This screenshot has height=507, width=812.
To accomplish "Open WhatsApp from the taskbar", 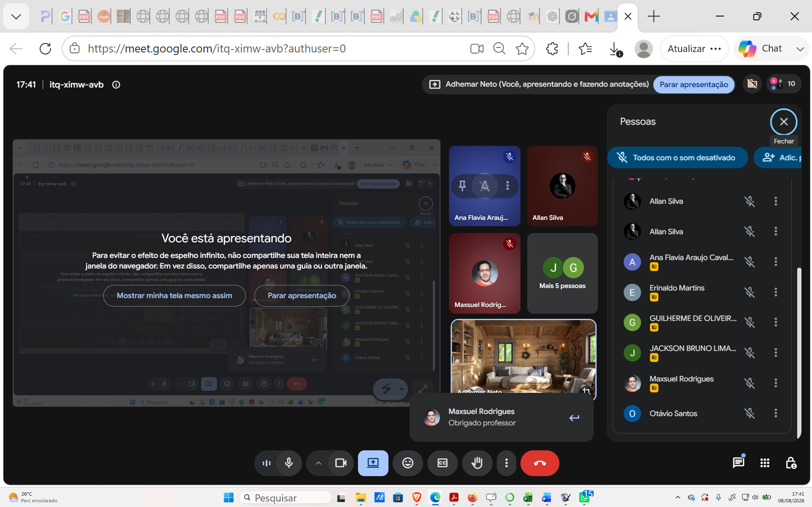I will [585, 497].
